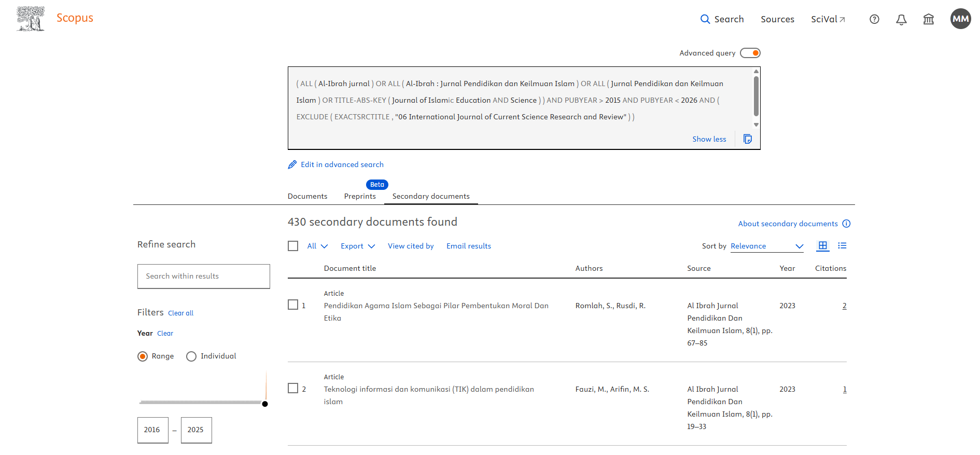
Task: Open the Sort by Relevance dropdown
Action: 766,246
